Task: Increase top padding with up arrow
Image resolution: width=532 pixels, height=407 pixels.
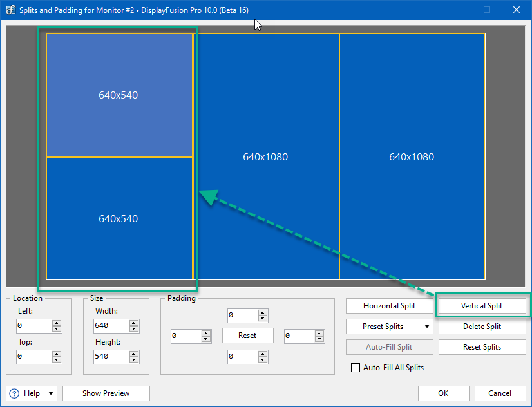Action: tap(263, 312)
